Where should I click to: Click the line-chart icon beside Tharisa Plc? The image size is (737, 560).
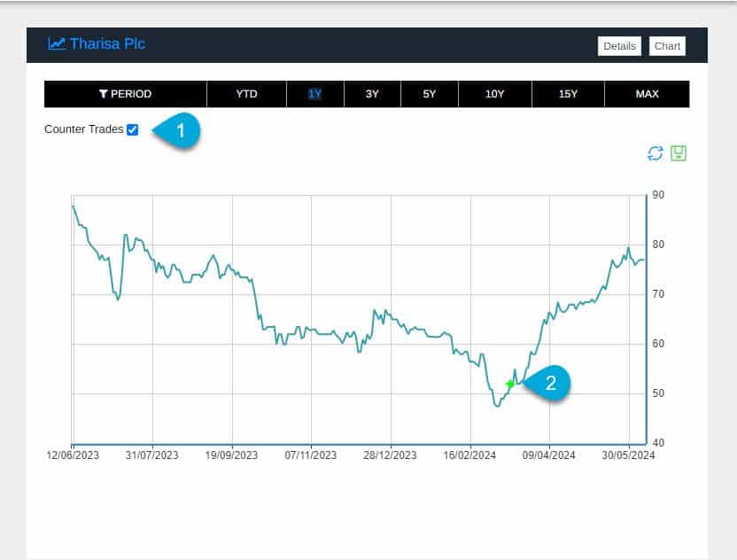(x=57, y=43)
